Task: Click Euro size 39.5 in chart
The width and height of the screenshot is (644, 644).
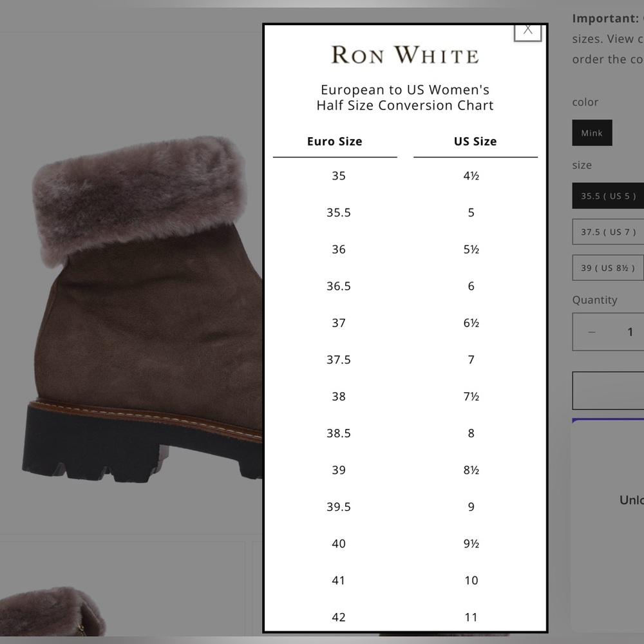Action: coord(339,506)
